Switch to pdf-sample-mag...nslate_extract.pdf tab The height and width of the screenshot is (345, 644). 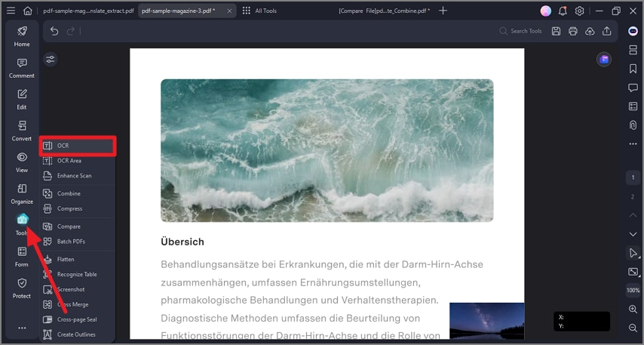pos(88,11)
